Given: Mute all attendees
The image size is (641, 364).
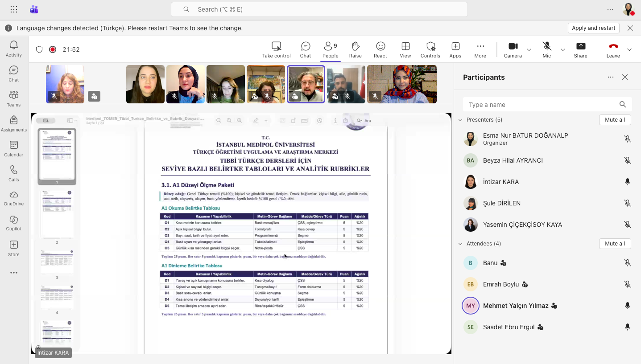Looking at the screenshot, I should 615,244.
